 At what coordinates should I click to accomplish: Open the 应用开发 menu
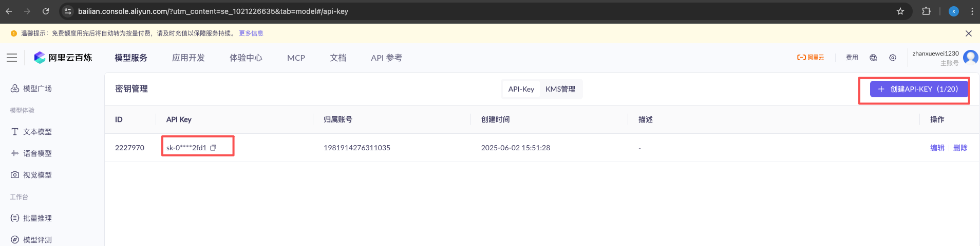click(x=188, y=58)
